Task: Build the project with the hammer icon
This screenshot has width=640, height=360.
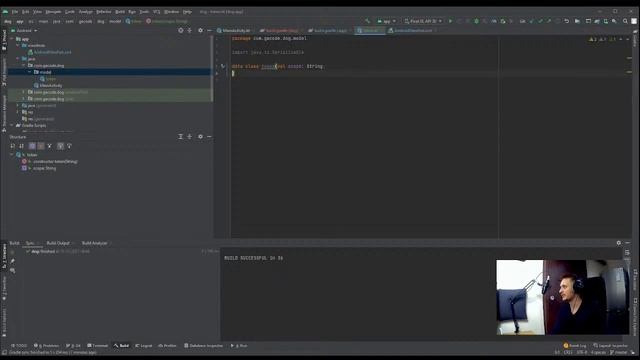Action: point(367,21)
